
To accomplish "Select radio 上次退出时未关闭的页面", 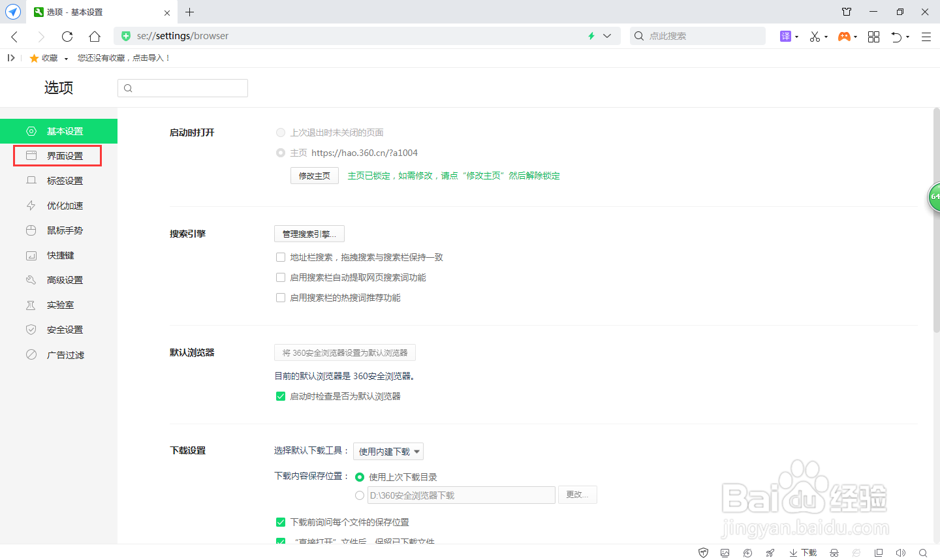I will click(281, 132).
